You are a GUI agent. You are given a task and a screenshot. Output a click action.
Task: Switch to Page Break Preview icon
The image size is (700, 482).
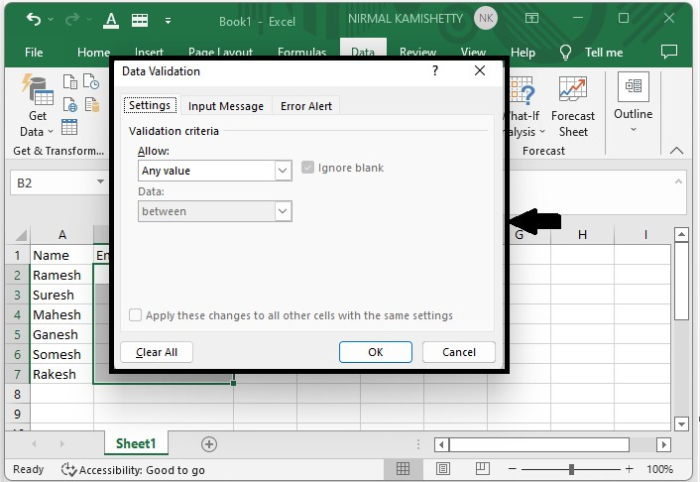(483, 469)
